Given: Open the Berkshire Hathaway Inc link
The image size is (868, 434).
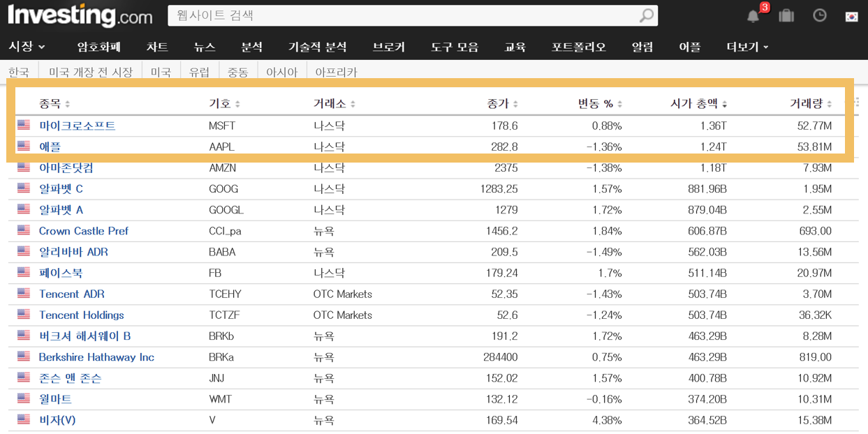Looking at the screenshot, I should (96, 357).
